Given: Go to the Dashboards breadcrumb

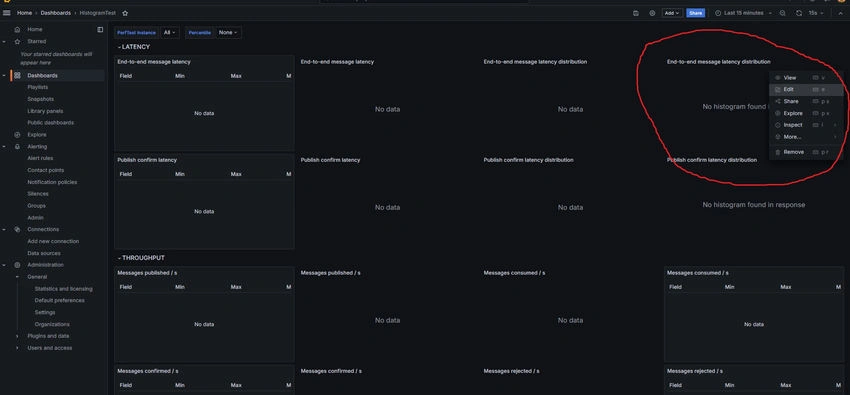Looking at the screenshot, I should [55, 13].
